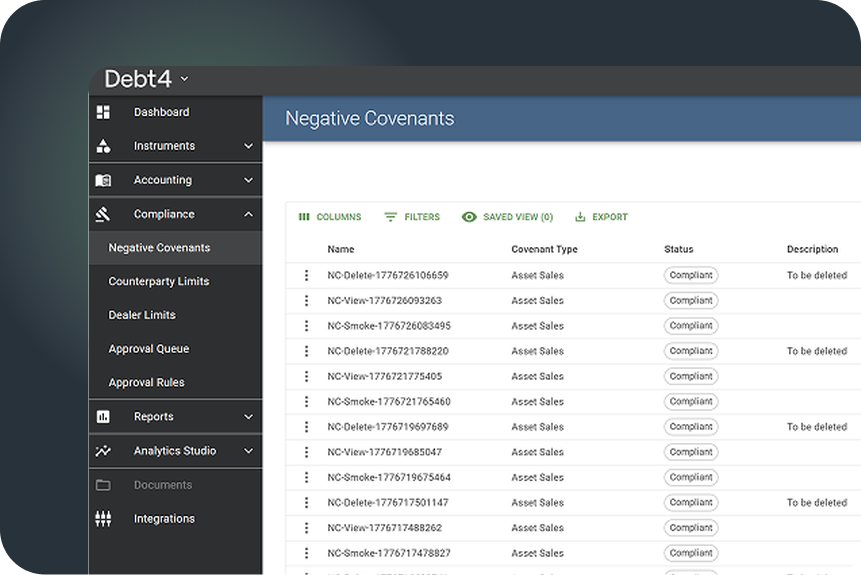Sort by the Name column header
This screenshot has width=861, height=575.
[x=341, y=249]
